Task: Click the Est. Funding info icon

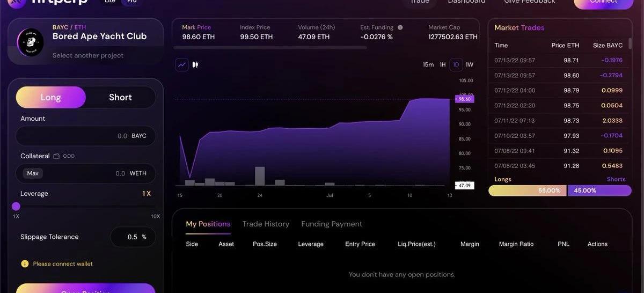Action: pyautogui.click(x=400, y=27)
